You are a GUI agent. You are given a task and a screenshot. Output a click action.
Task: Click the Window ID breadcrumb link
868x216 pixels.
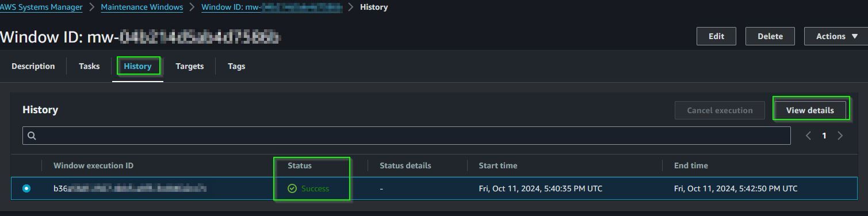pos(272,7)
